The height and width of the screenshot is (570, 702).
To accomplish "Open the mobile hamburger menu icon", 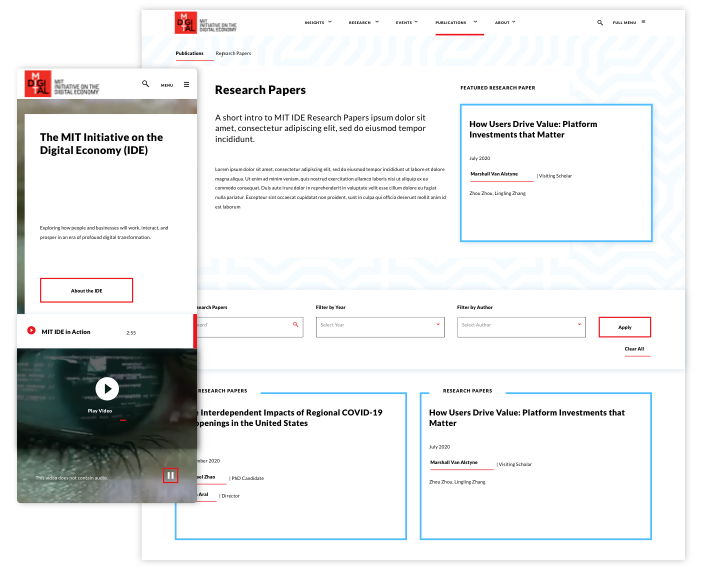I will tap(186, 84).
